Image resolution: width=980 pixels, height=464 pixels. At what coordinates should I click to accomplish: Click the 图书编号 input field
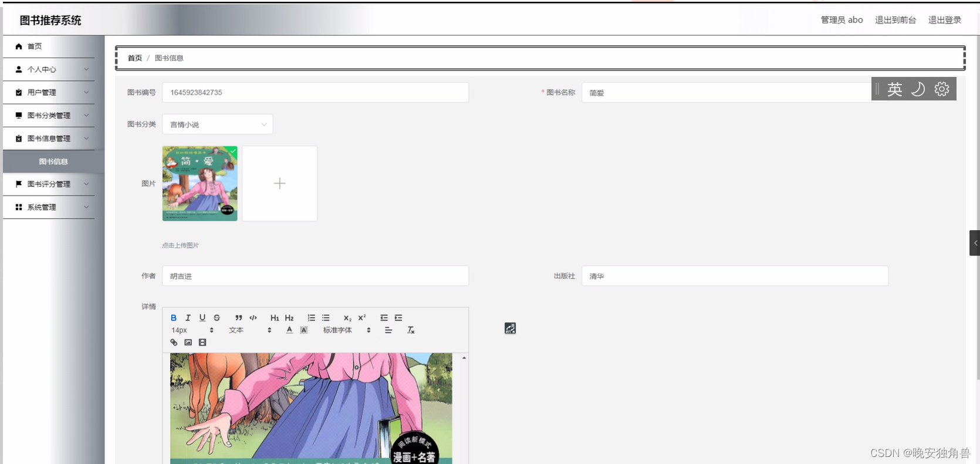point(316,92)
